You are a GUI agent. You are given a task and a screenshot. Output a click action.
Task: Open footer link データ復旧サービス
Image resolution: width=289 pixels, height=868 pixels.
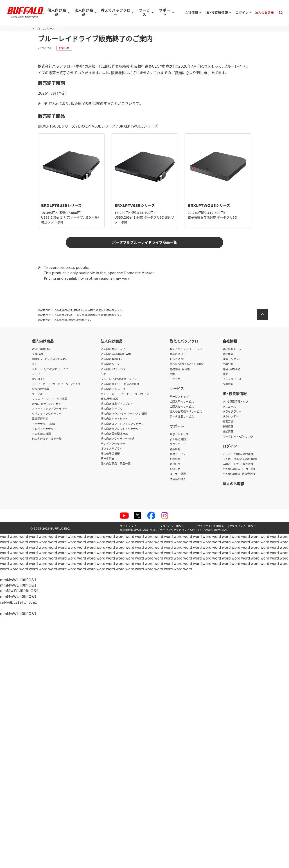[x=182, y=416]
